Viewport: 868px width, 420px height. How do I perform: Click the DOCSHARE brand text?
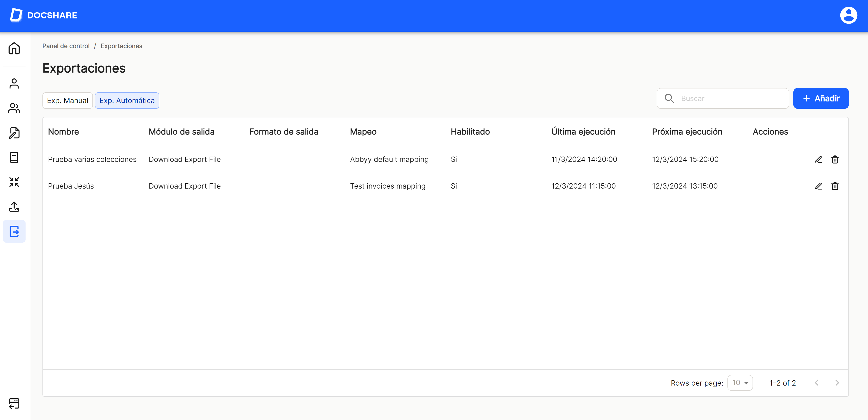coord(52,15)
